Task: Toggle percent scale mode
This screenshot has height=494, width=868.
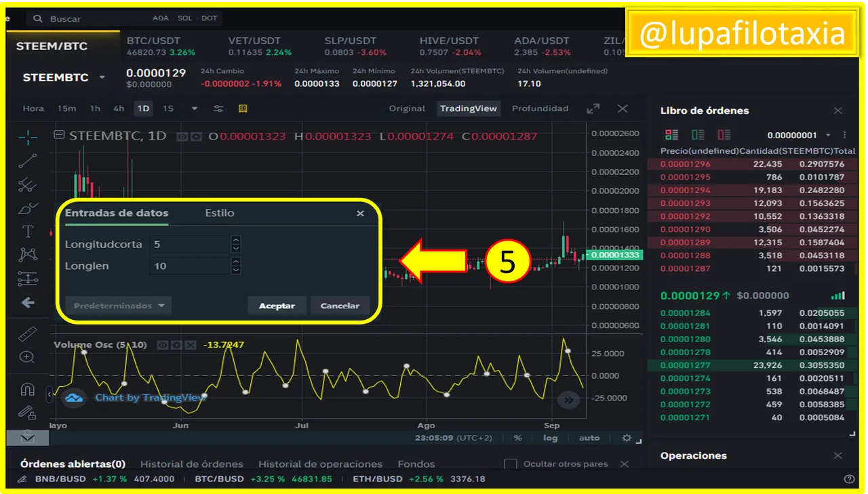Action: coord(517,438)
